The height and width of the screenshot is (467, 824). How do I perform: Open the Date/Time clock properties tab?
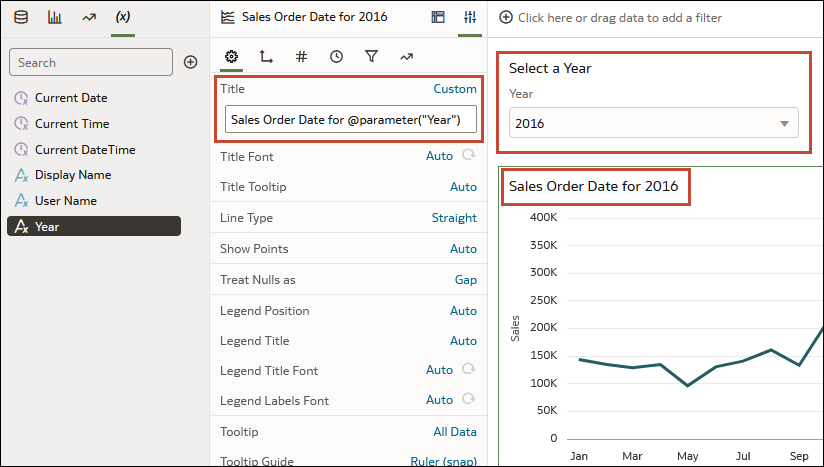click(336, 56)
